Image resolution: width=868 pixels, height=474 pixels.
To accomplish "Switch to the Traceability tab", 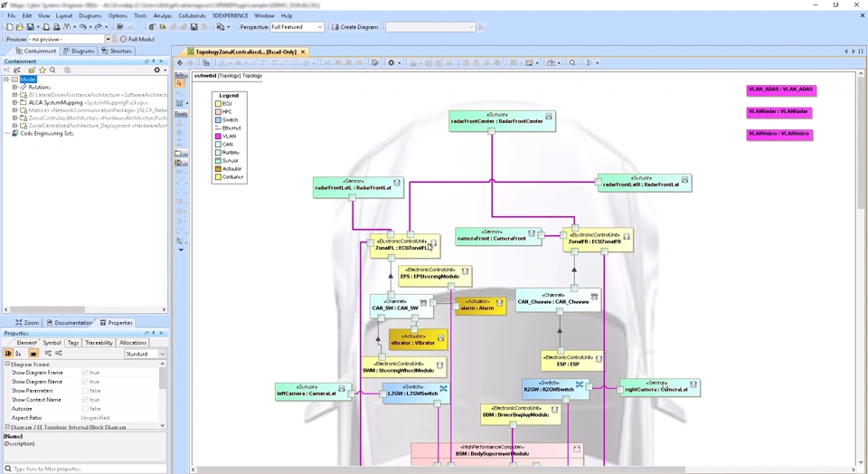I will coord(99,343).
